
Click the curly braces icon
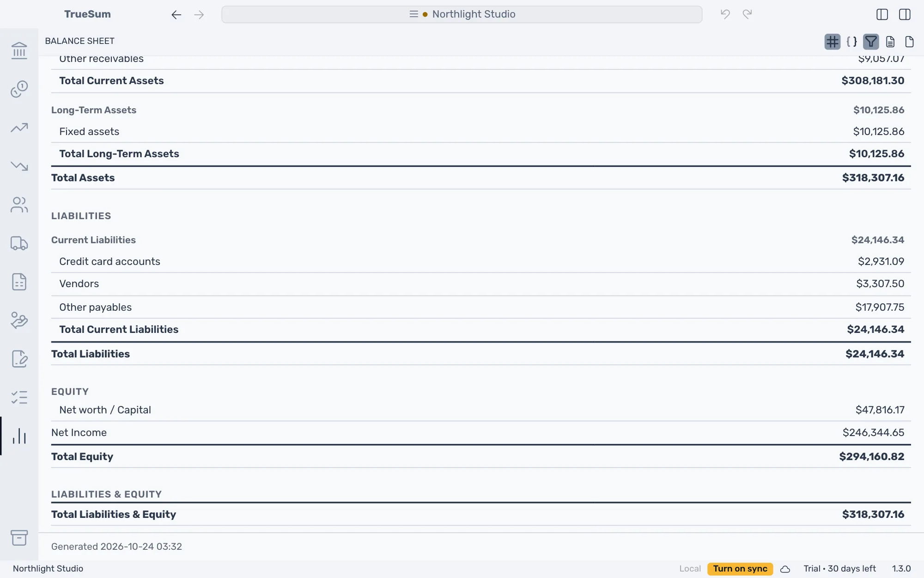[x=851, y=42]
